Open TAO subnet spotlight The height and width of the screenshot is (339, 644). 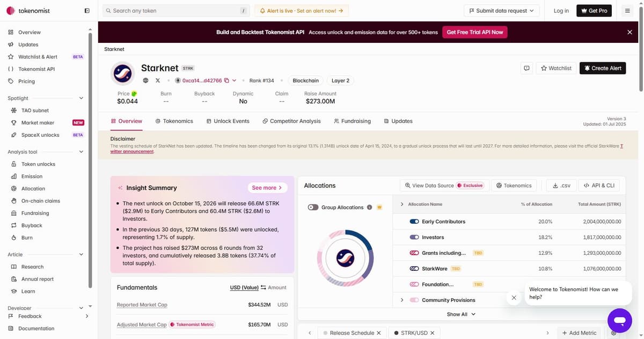click(x=35, y=110)
